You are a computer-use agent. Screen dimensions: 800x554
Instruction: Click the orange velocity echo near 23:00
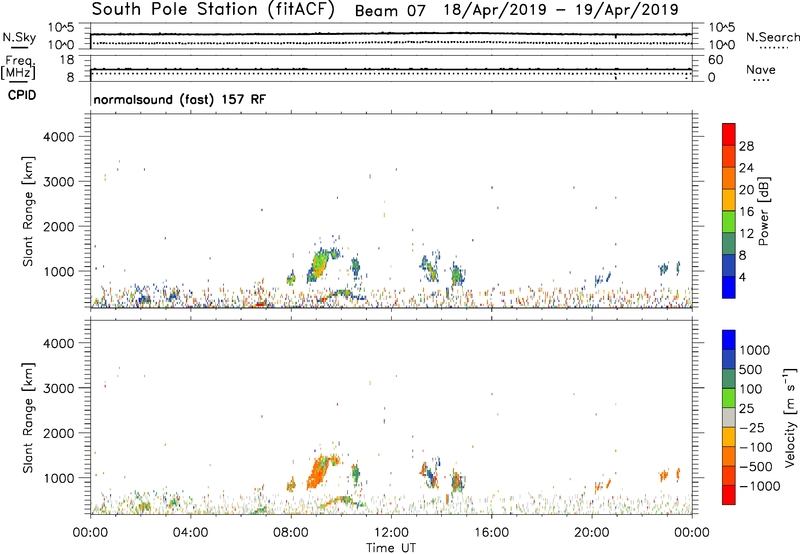pyautogui.click(x=664, y=476)
